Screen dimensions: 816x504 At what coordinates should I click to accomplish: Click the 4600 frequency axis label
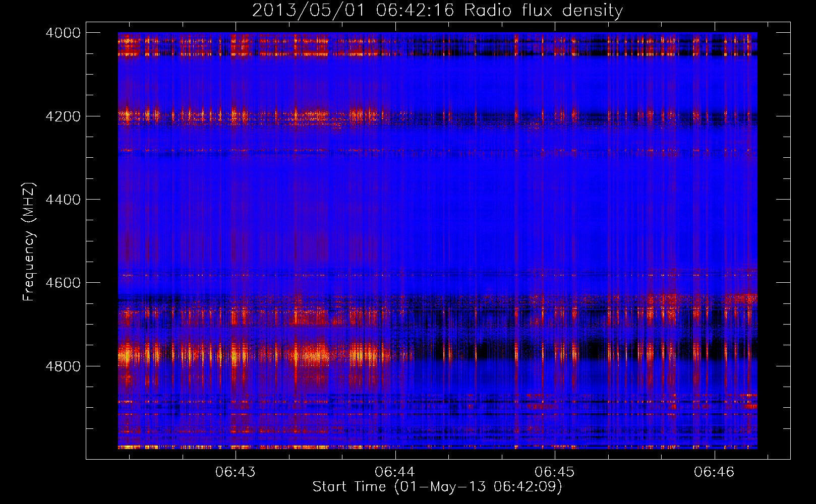63,283
